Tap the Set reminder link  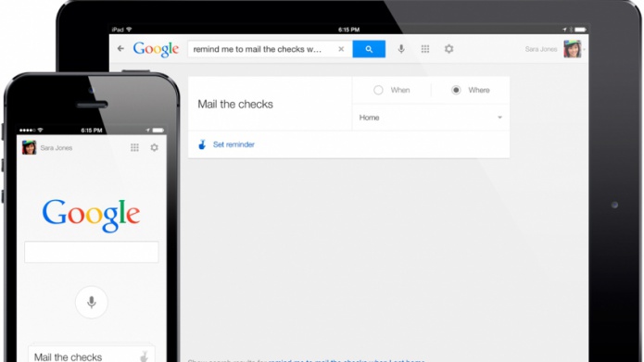pos(234,144)
